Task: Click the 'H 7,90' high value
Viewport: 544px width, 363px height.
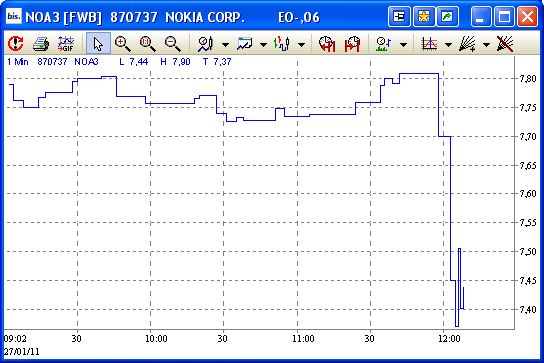Action: click(175, 62)
